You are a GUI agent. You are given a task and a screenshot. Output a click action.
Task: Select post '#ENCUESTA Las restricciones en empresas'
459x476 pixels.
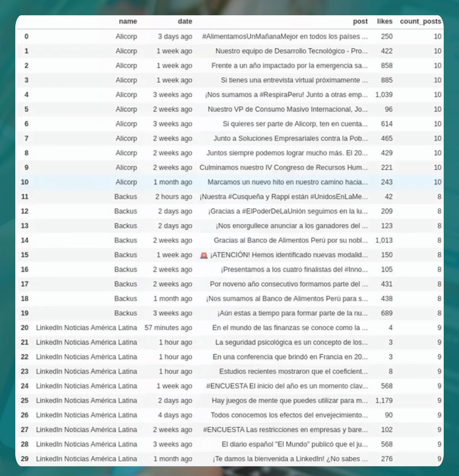[285, 429]
